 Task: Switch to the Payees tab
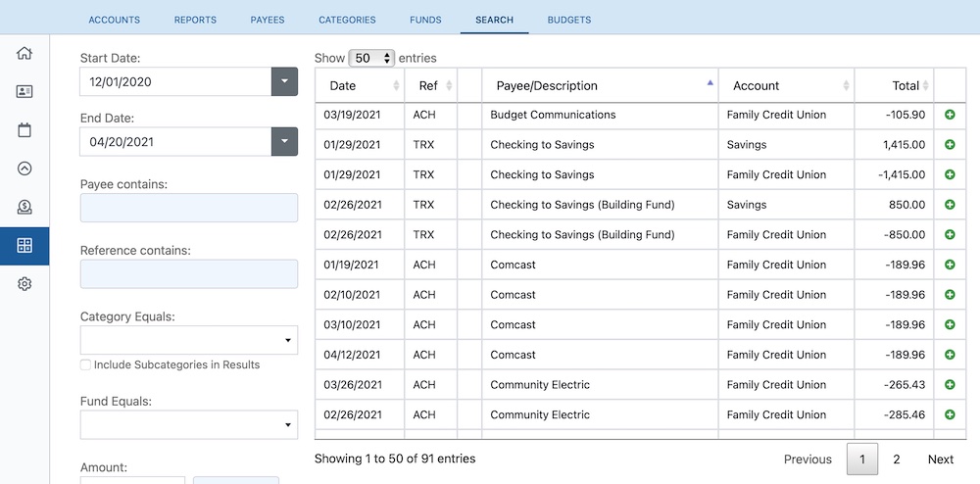pyautogui.click(x=268, y=20)
